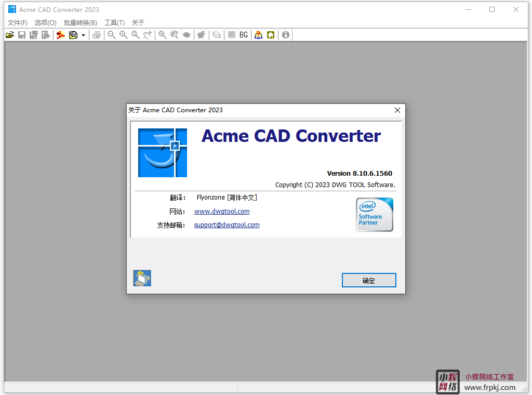Click the Home page icon
The width and height of the screenshot is (532, 395).
(271, 35)
